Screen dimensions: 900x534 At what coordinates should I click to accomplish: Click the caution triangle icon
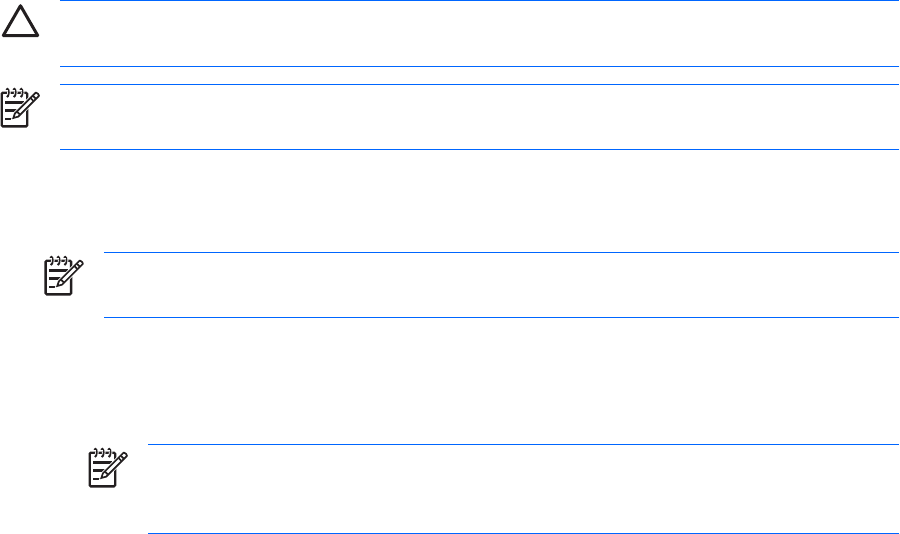[19, 25]
